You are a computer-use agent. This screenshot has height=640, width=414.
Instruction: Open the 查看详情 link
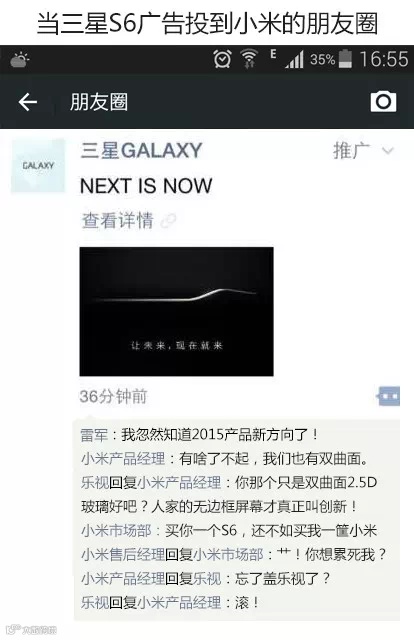click(117, 221)
